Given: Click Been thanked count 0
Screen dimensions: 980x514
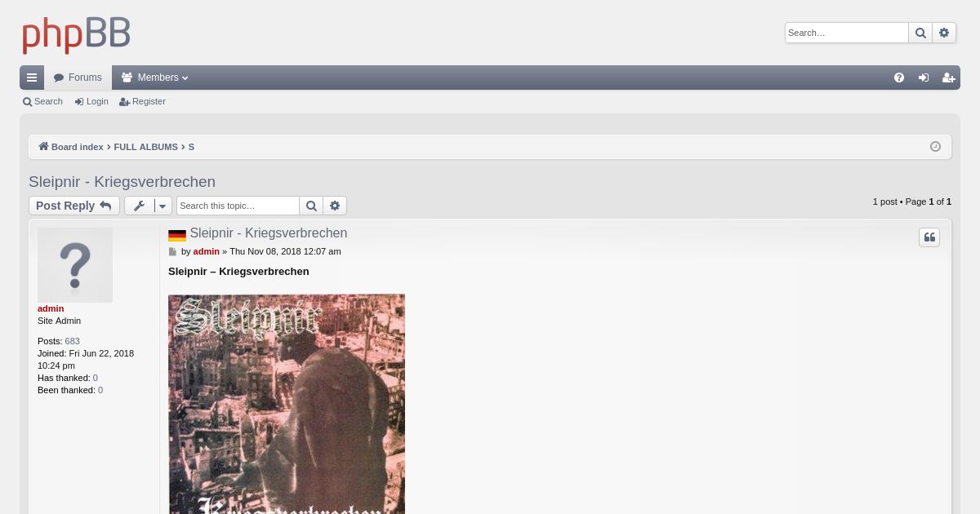Looking at the screenshot, I should pyautogui.click(x=100, y=390).
